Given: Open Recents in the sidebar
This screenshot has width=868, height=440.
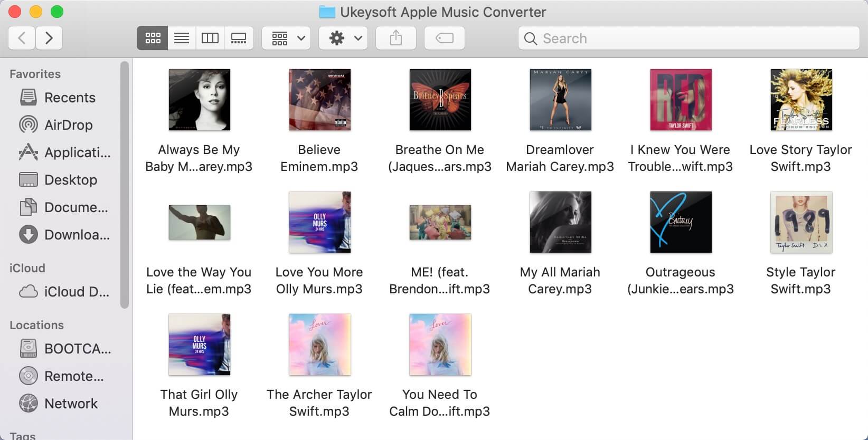Looking at the screenshot, I should click(65, 98).
